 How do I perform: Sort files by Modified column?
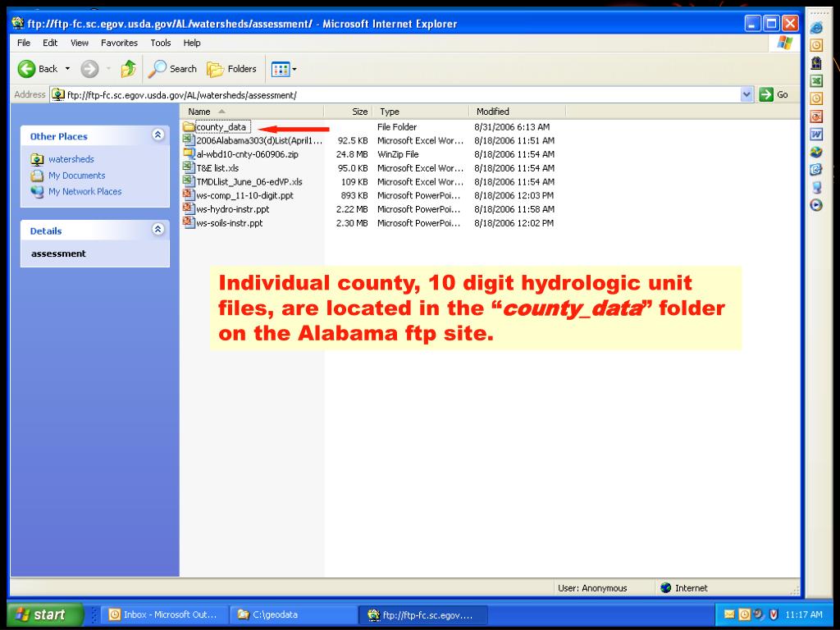point(517,112)
